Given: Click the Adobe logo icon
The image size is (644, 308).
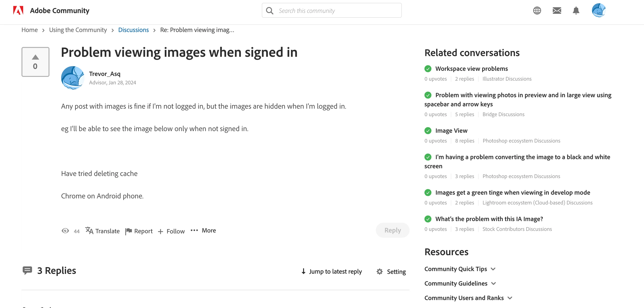Looking at the screenshot, I should point(18,11).
